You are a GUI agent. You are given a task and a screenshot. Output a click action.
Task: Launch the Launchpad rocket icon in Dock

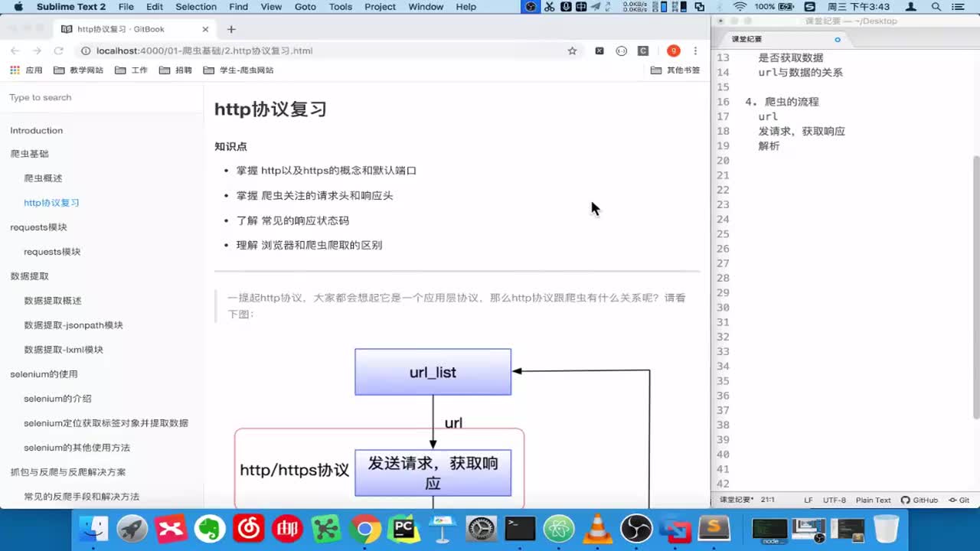(132, 528)
